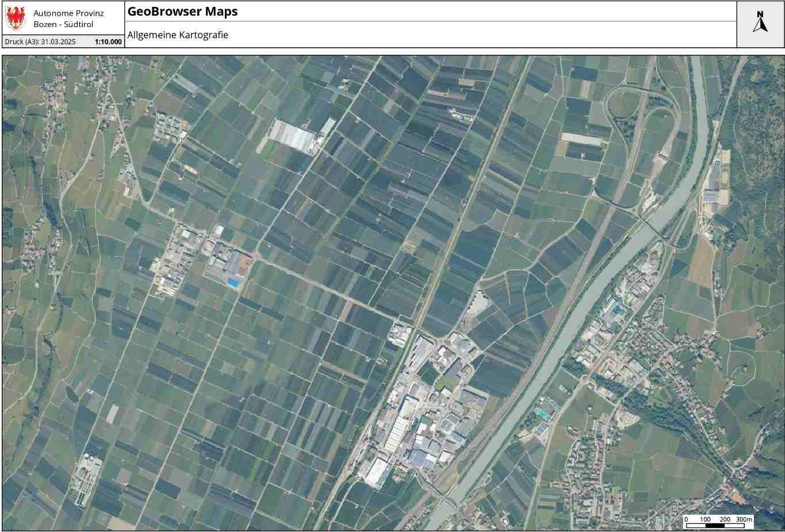Click the north arrow compass icon
Image resolution: width=785 pixels, height=532 pixels.
click(x=760, y=23)
